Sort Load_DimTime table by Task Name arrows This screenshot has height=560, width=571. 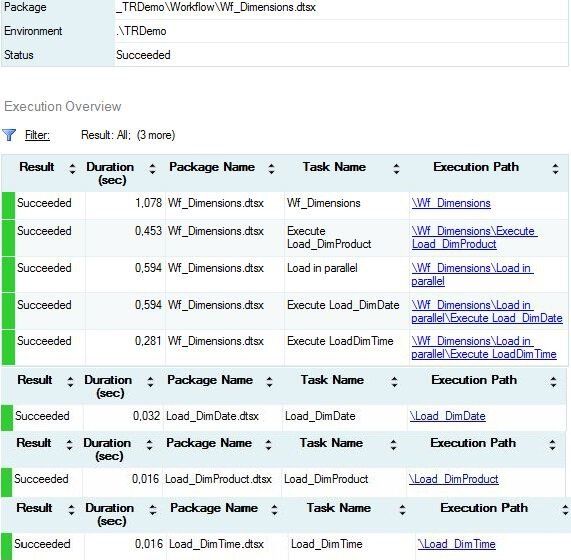coord(402,510)
